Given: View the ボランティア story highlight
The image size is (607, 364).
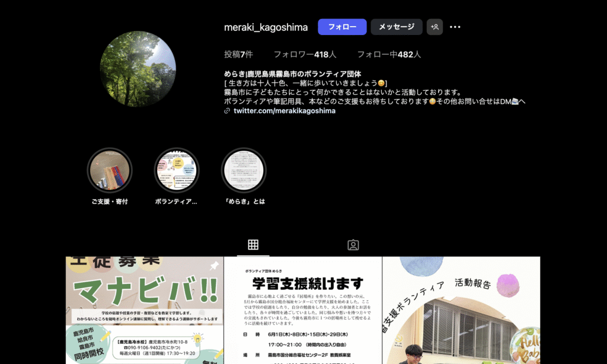Looking at the screenshot, I should [177, 170].
